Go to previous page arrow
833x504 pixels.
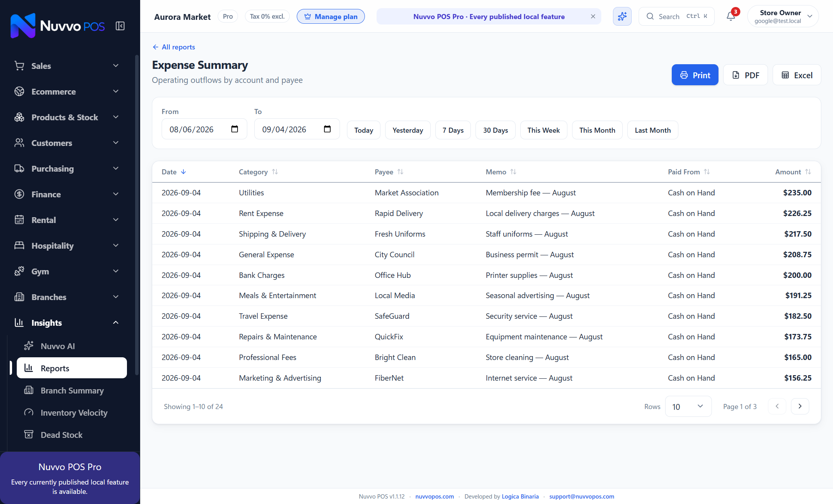pos(777,406)
